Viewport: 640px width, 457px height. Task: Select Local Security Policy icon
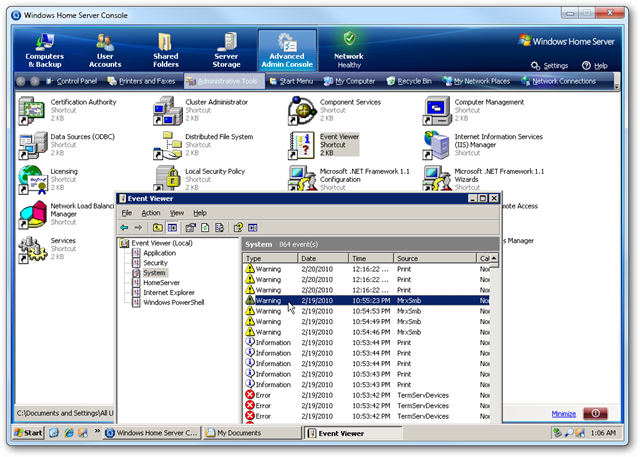(167, 179)
